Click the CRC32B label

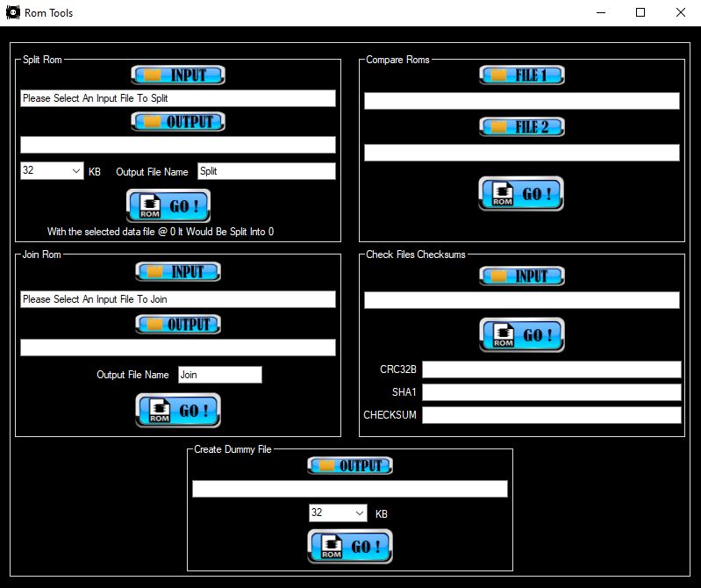tap(398, 369)
